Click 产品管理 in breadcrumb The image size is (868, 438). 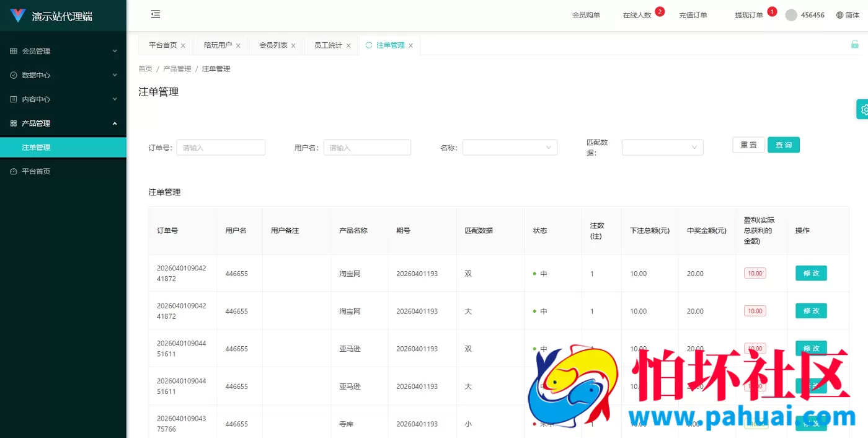[177, 69]
